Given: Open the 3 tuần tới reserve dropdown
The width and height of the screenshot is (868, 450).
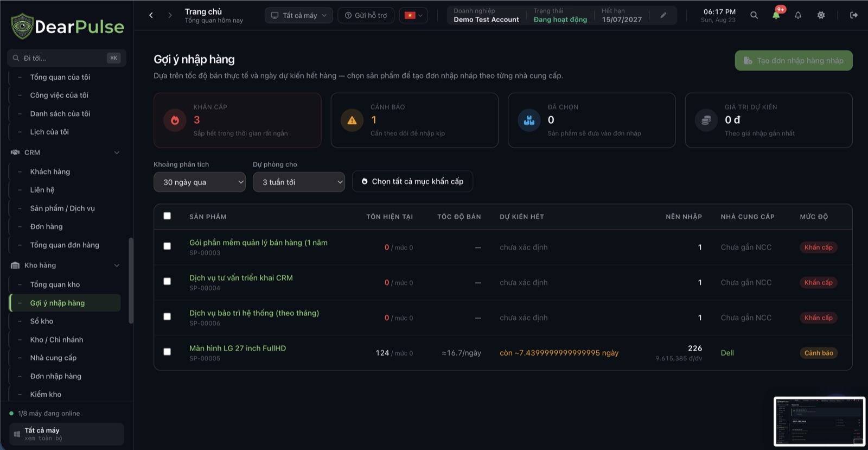Looking at the screenshot, I should (x=299, y=182).
